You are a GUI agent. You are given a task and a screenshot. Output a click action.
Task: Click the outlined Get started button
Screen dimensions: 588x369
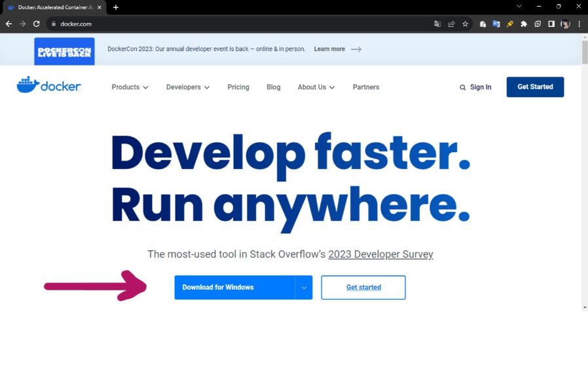tap(363, 288)
